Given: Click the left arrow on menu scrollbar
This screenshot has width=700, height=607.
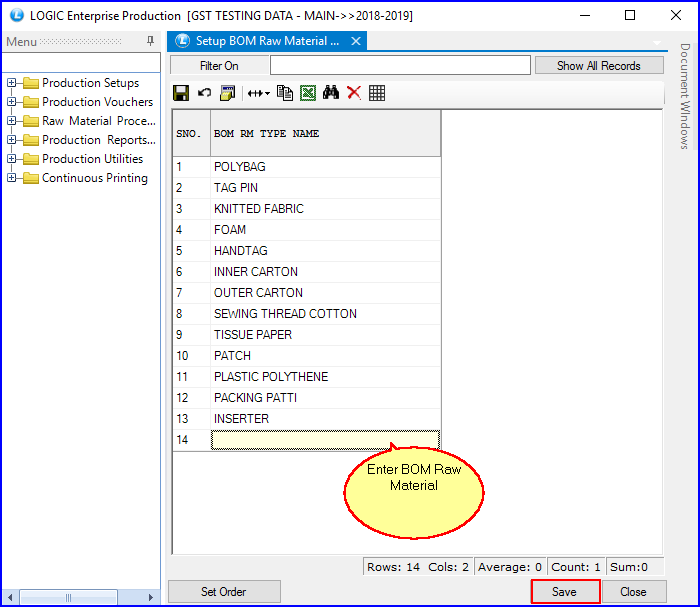Looking at the screenshot, I should pyautogui.click(x=10, y=597).
